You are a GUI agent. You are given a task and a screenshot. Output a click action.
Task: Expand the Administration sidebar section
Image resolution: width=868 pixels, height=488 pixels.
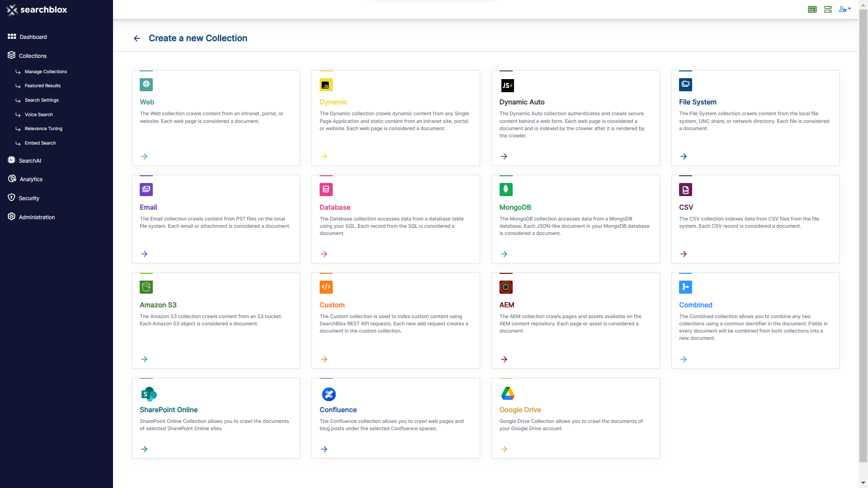tap(37, 217)
